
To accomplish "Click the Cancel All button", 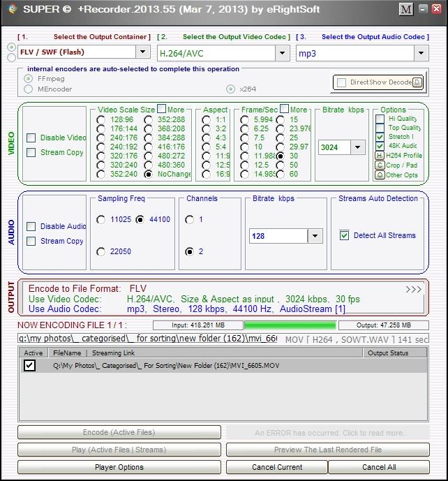I will click(379, 467).
